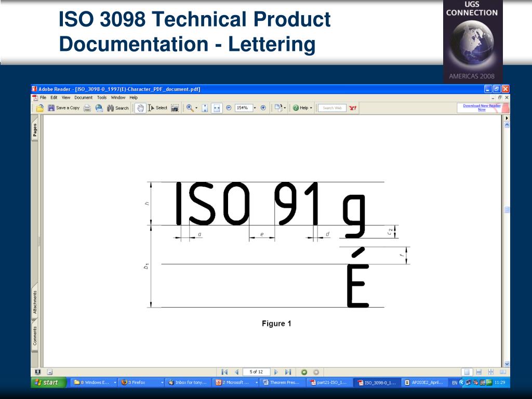Open the File menu
This screenshot has width=532, height=399.
click(x=43, y=97)
